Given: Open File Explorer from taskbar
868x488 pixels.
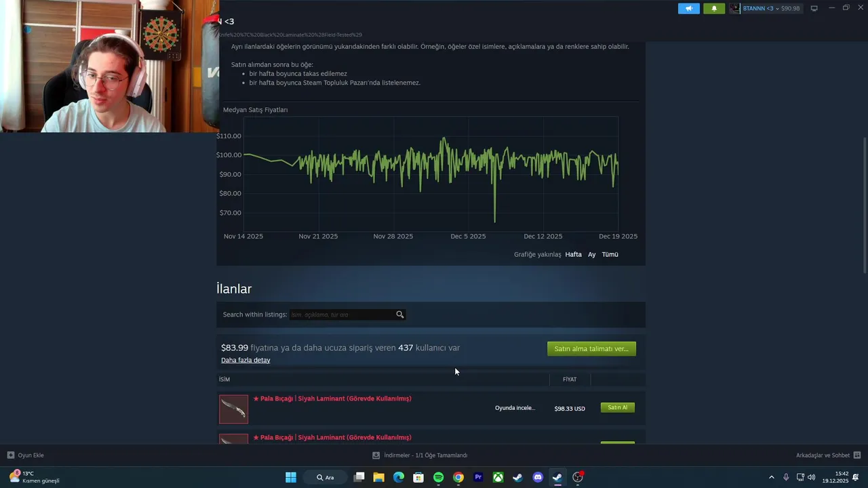Looking at the screenshot, I should 378,477.
